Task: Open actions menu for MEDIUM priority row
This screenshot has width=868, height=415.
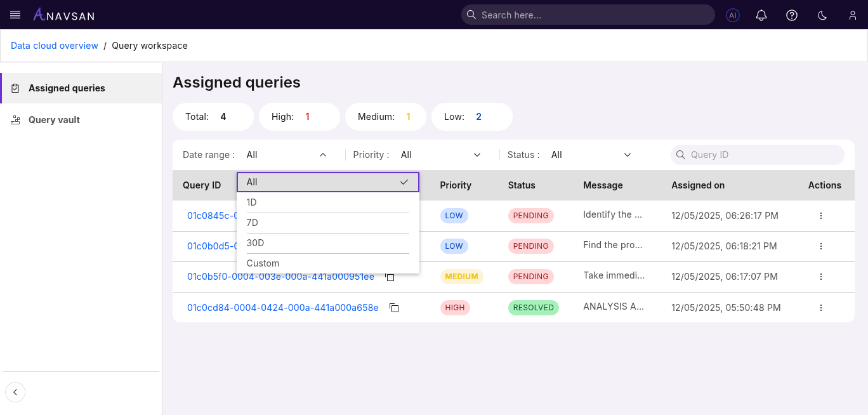Action: [821, 277]
